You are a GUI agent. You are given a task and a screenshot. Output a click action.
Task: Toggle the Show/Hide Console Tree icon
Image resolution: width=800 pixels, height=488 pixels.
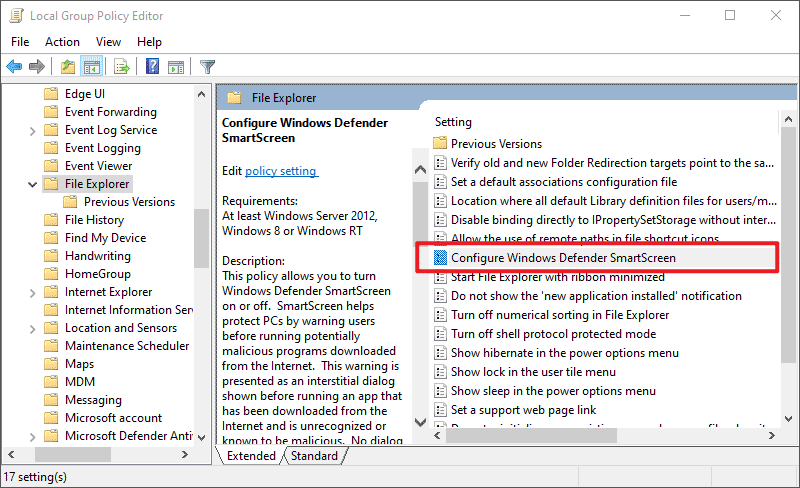pos(92,66)
